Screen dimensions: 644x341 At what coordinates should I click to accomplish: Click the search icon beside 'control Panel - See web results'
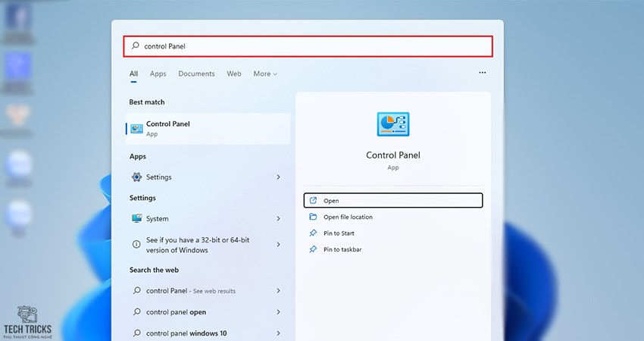click(x=137, y=290)
